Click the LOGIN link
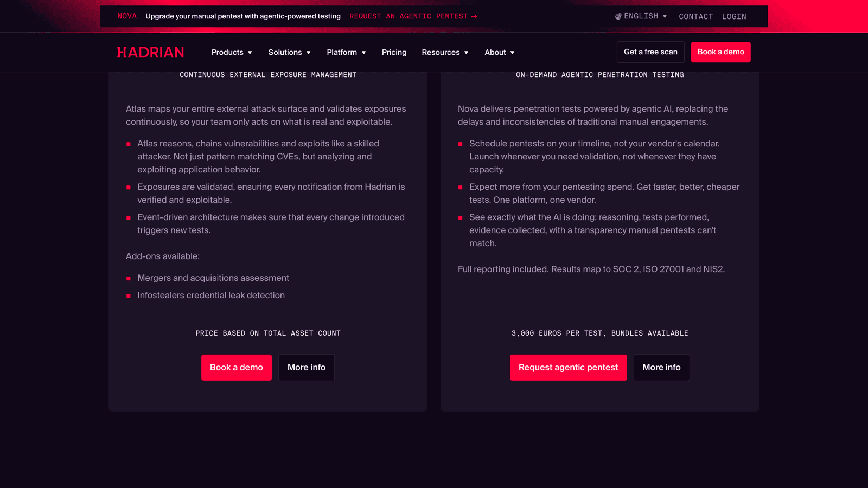868x488 pixels. (734, 17)
